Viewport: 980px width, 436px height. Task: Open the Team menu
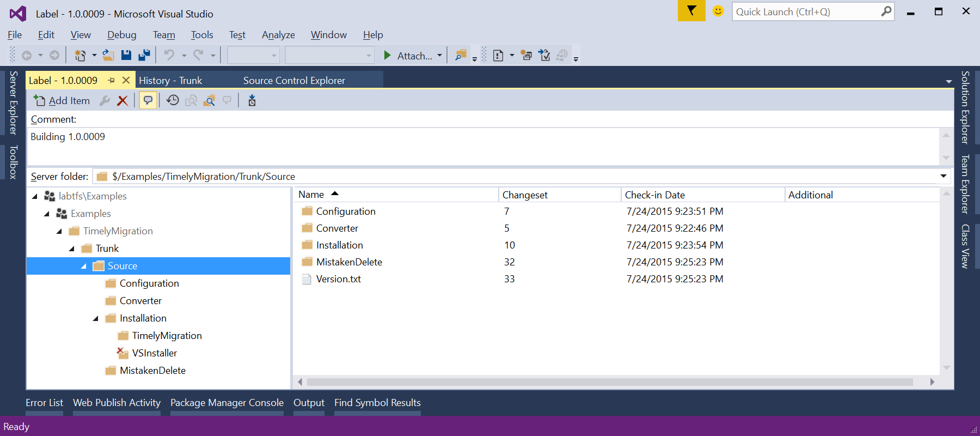(x=164, y=35)
